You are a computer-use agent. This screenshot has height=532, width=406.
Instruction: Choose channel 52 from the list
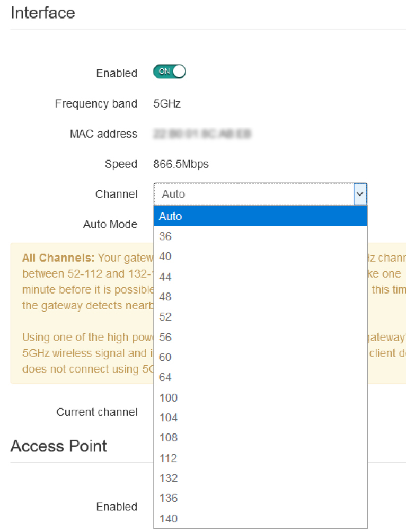tap(260, 316)
